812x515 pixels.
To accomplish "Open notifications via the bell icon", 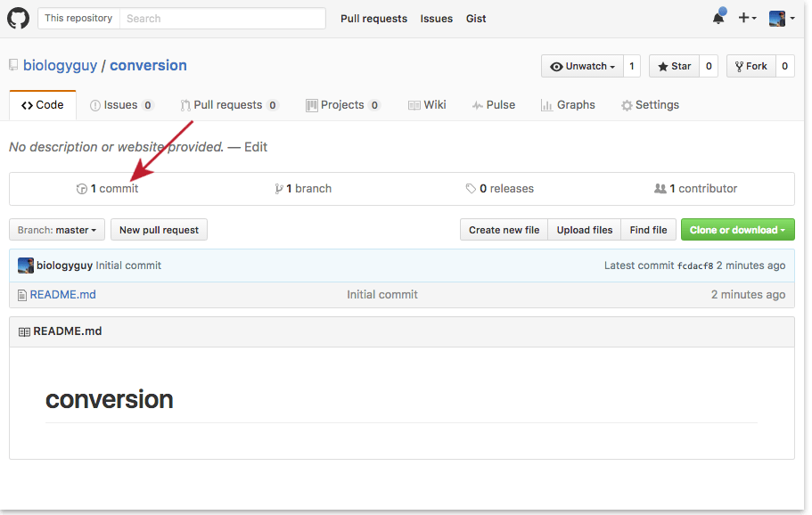I will tap(718, 16).
